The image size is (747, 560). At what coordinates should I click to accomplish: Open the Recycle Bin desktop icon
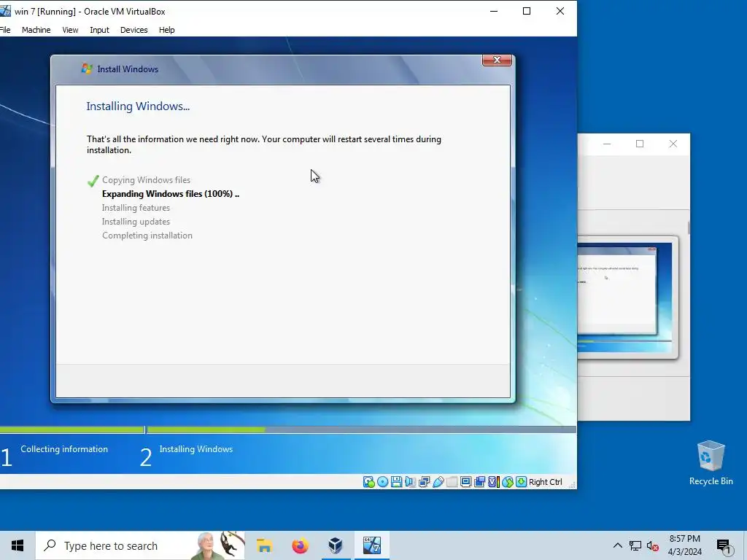pyautogui.click(x=711, y=463)
